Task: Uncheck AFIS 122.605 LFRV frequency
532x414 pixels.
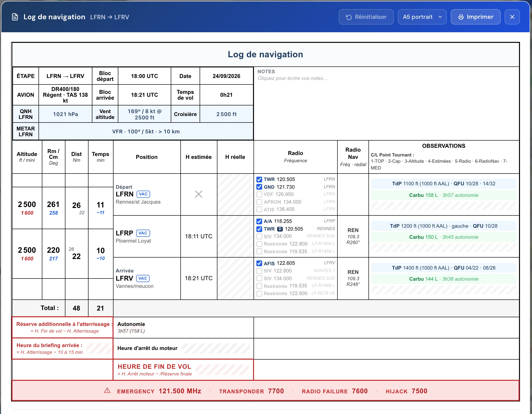Action: pyautogui.click(x=259, y=263)
